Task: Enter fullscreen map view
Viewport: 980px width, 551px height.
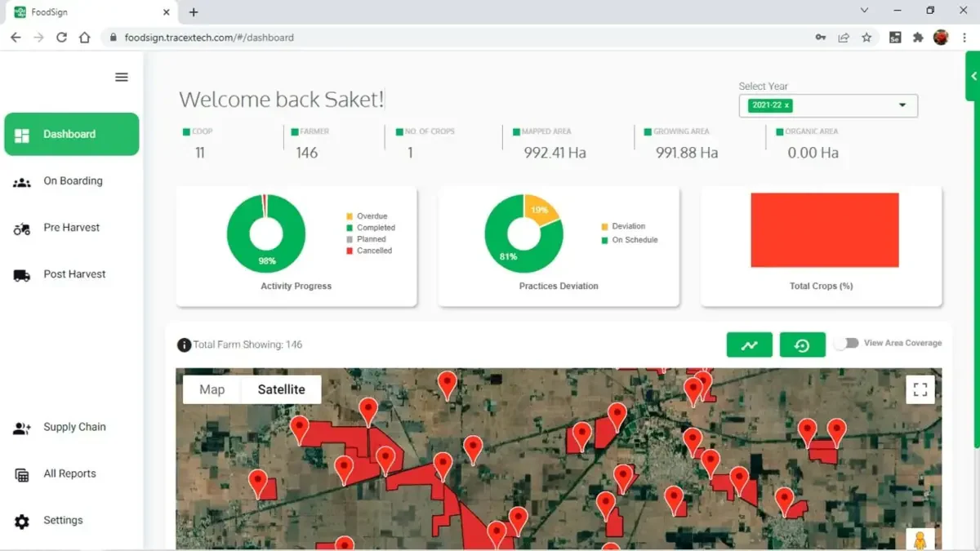Action: (920, 389)
